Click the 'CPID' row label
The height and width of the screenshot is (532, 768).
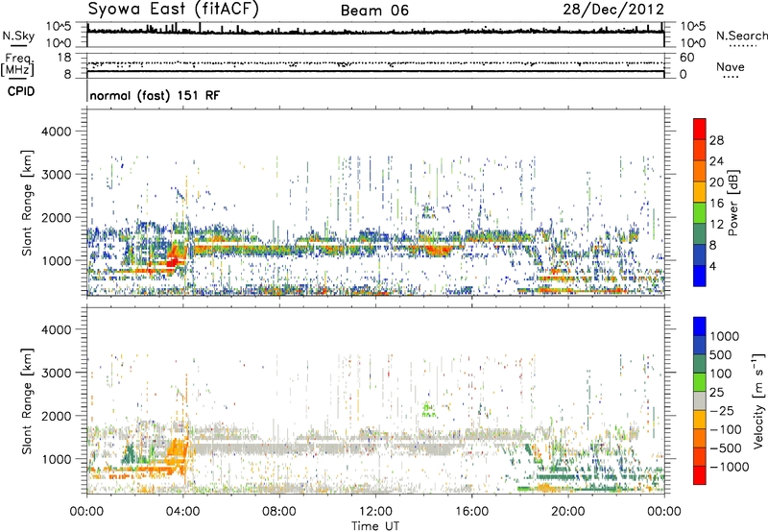click(x=21, y=91)
